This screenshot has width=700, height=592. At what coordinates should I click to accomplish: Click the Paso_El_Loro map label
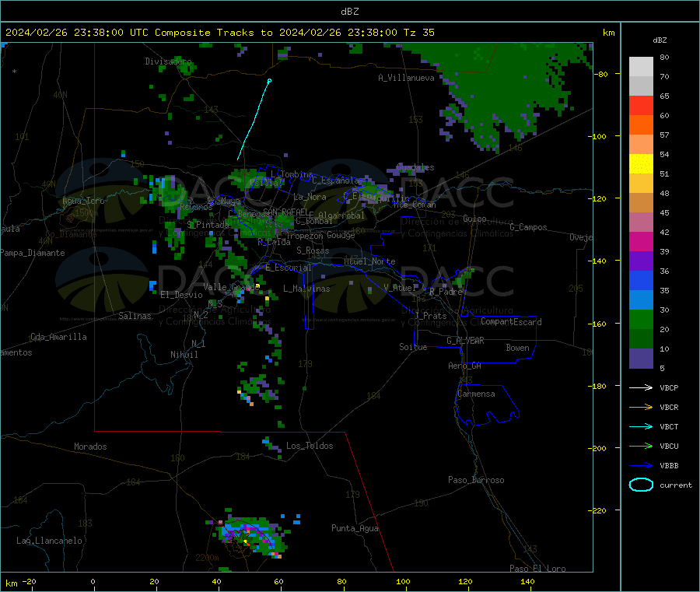point(537,569)
